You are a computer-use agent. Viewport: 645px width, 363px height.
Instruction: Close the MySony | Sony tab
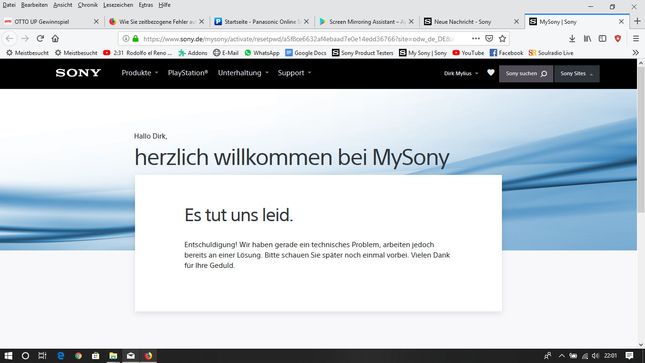point(621,21)
